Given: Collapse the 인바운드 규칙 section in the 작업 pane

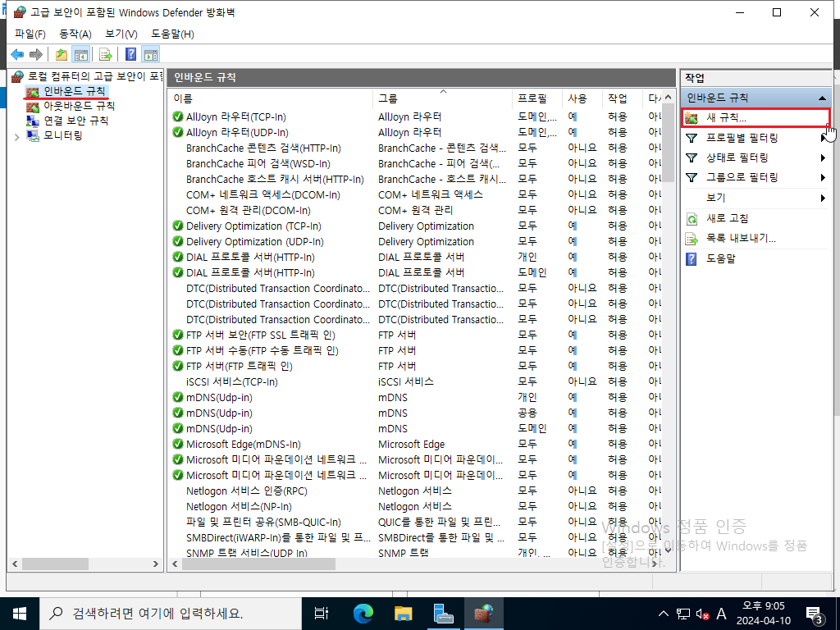Looking at the screenshot, I should pyautogui.click(x=821, y=98).
